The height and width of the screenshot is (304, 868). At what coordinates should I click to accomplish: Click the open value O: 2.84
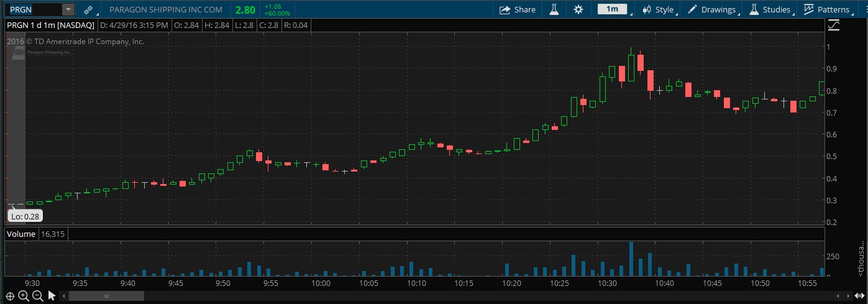pos(187,25)
